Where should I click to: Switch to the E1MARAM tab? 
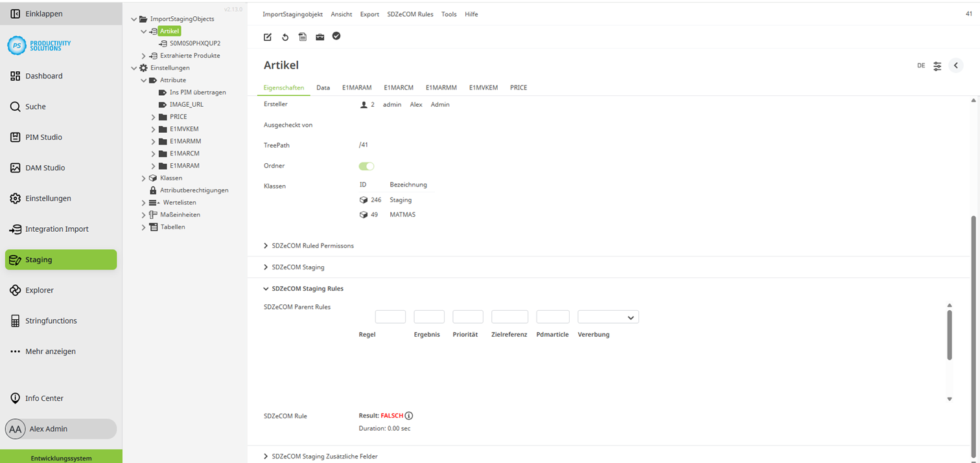[x=356, y=87]
